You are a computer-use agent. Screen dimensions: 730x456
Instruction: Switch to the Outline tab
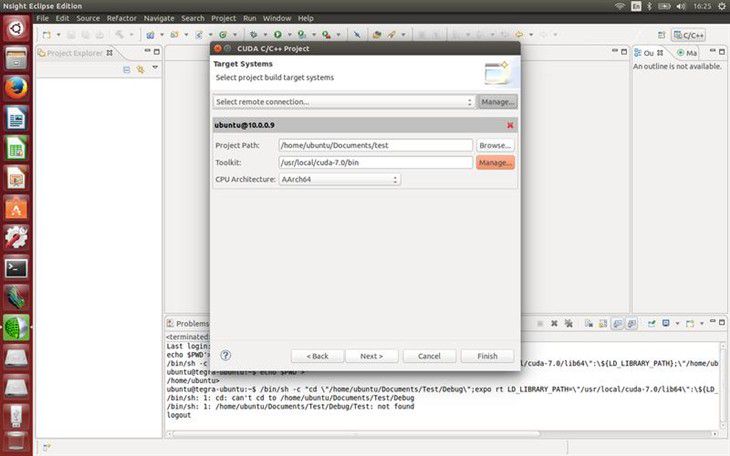649,53
